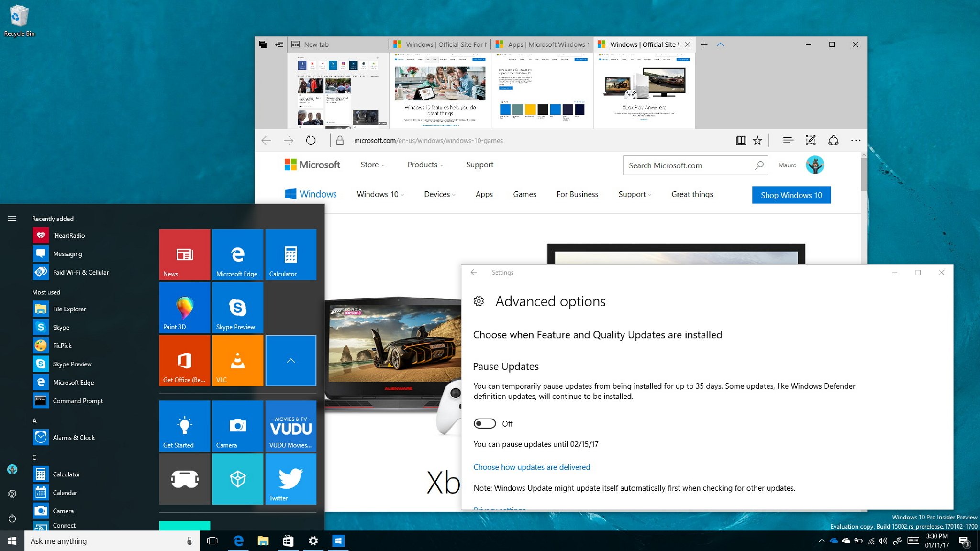Screen dimensions: 980x551
Task: Click the Calculator tile in Start Menu
Action: (290, 254)
